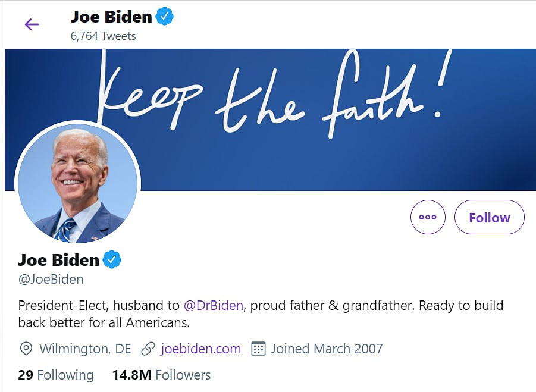Image resolution: width=536 pixels, height=392 pixels.
Task: View the 14.8M Followers list
Action: click(x=161, y=375)
